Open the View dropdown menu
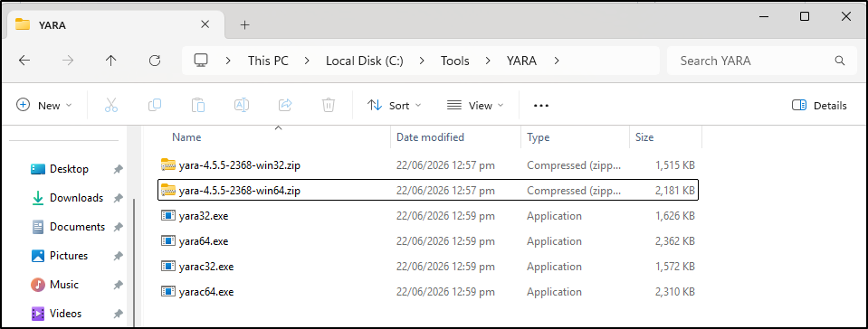 (x=475, y=105)
